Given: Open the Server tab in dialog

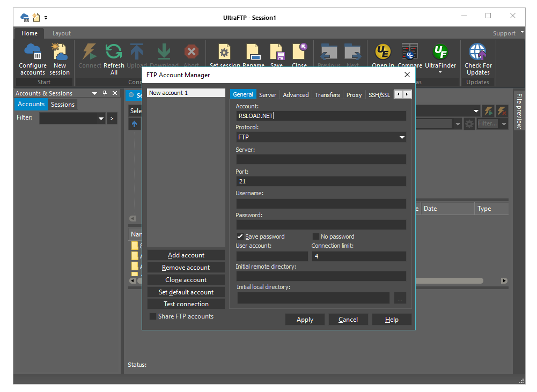Looking at the screenshot, I should 268,95.
